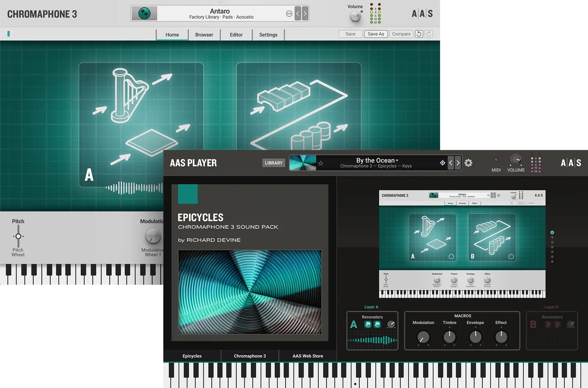Open the AAS Web Store link
This screenshot has height=388, width=588.
pyautogui.click(x=308, y=356)
